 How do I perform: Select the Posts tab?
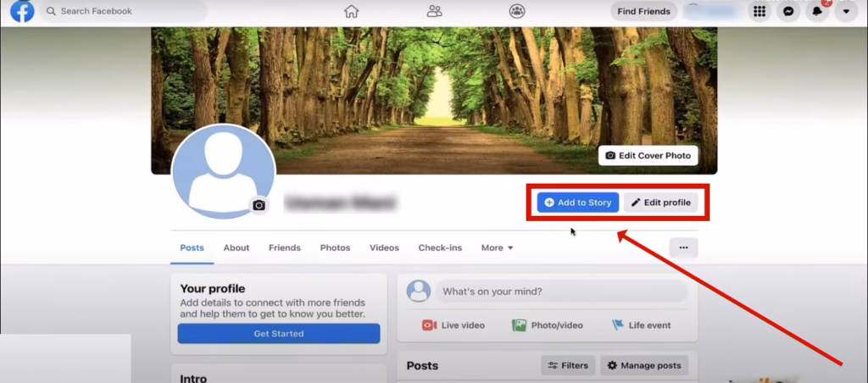click(x=192, y=248)
